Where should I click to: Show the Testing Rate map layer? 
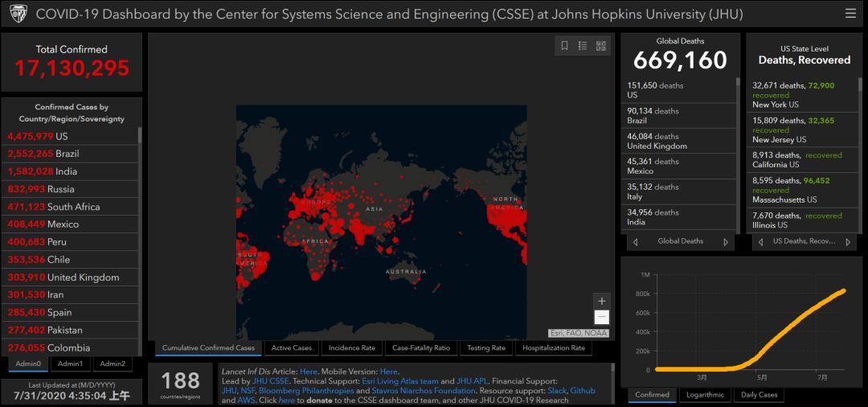486,348
